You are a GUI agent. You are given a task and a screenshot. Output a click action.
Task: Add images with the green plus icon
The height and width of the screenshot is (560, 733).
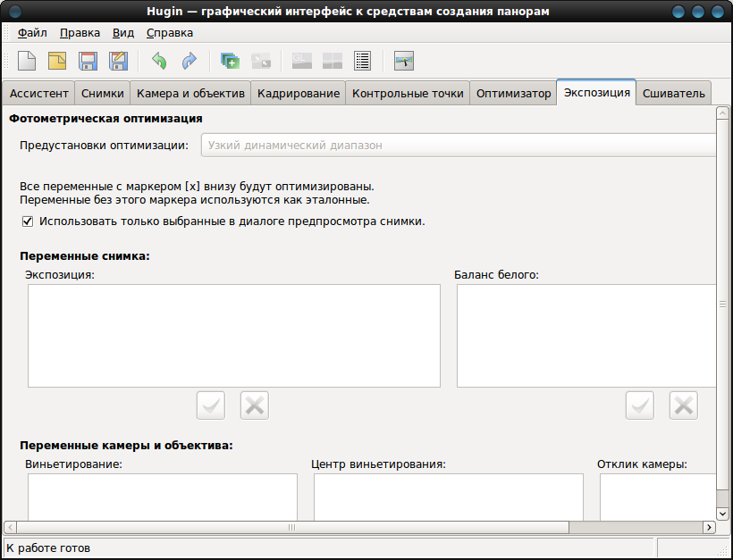[x=230, y=61]
